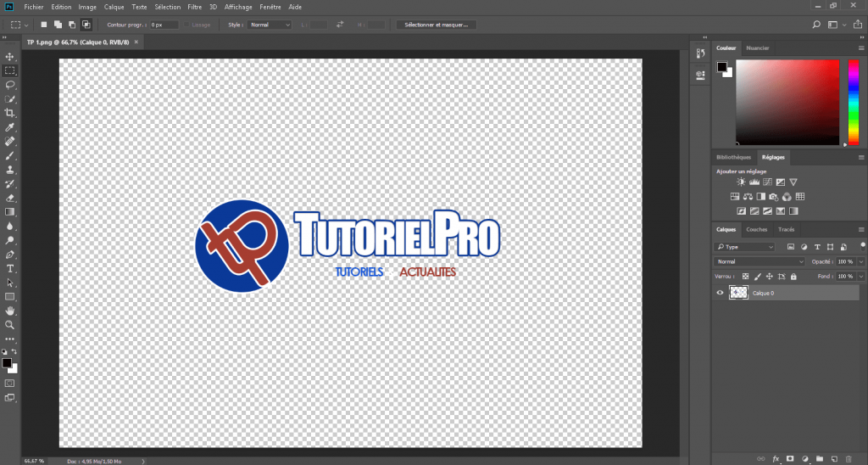This screenshot has height=465, width=868.
Task: Add an Invert adjustment
Action: 741,211
